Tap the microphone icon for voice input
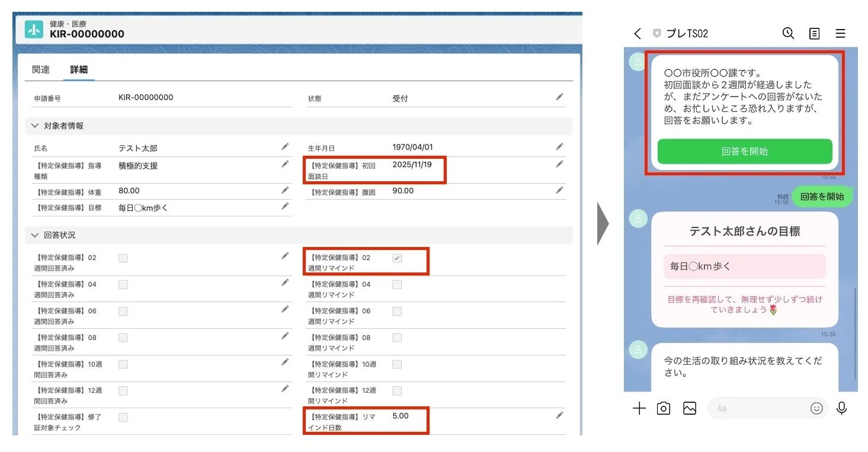Image resolution: width=868 pixels, height=452 pixels. pos(842,408)
